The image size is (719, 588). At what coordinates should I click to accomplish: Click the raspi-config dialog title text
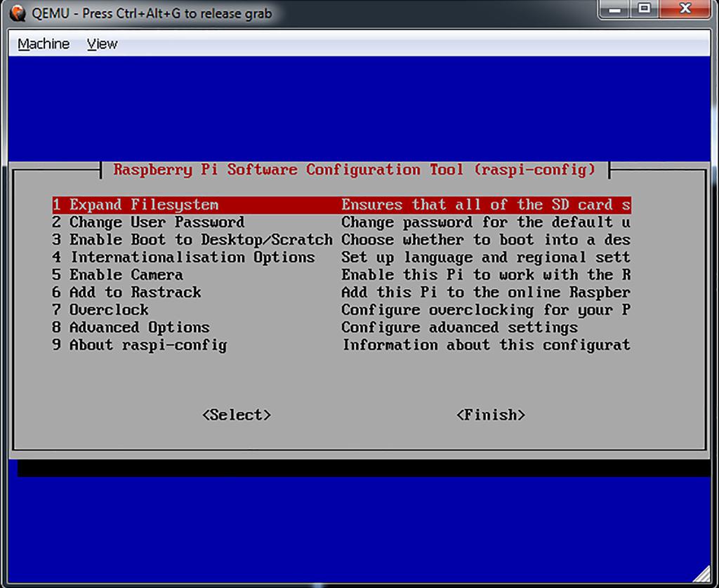[355, 170]
